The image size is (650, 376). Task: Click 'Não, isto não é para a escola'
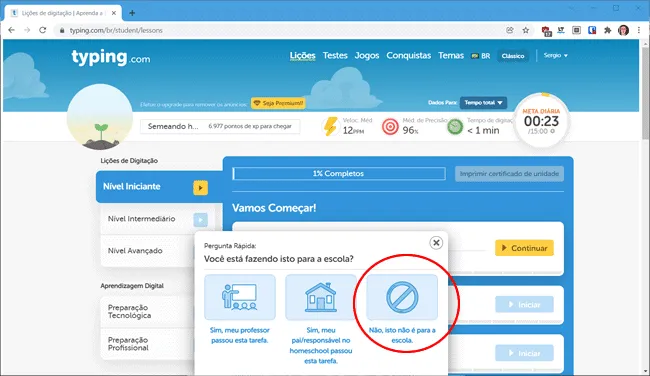402,335
